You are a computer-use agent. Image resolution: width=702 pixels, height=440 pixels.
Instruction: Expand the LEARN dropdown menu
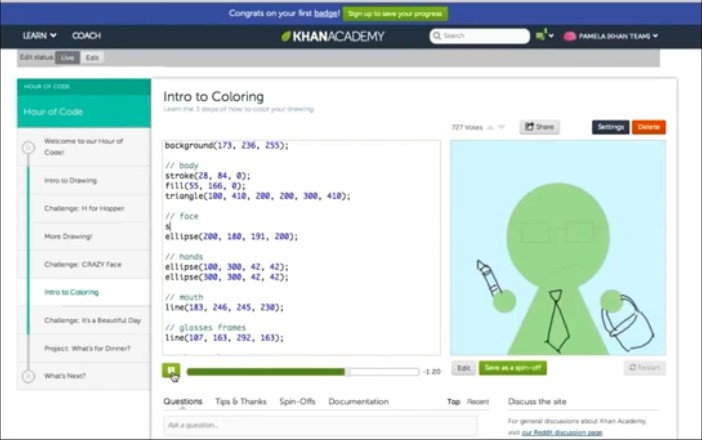[39, 36]
